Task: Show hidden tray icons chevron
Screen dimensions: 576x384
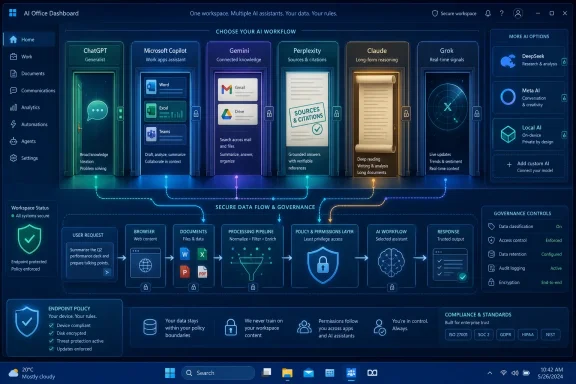Action: pos(490,373)
